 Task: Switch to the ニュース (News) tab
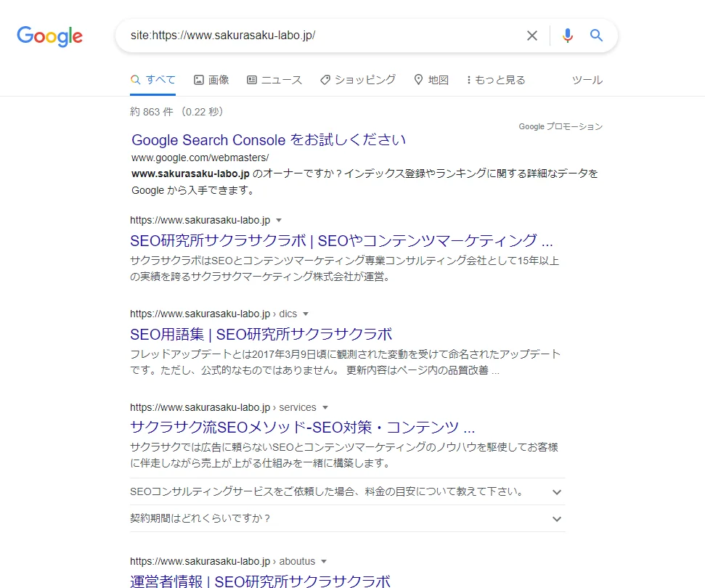click(274, 80)
